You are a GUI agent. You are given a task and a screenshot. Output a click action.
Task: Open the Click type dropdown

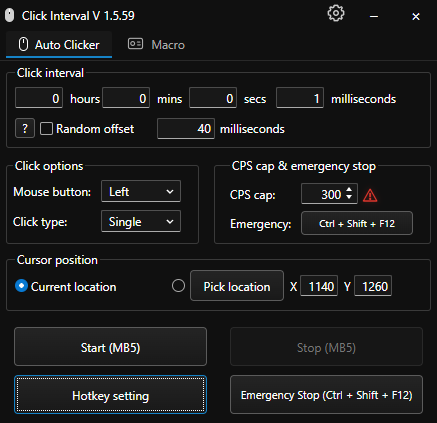click(141, 221)
